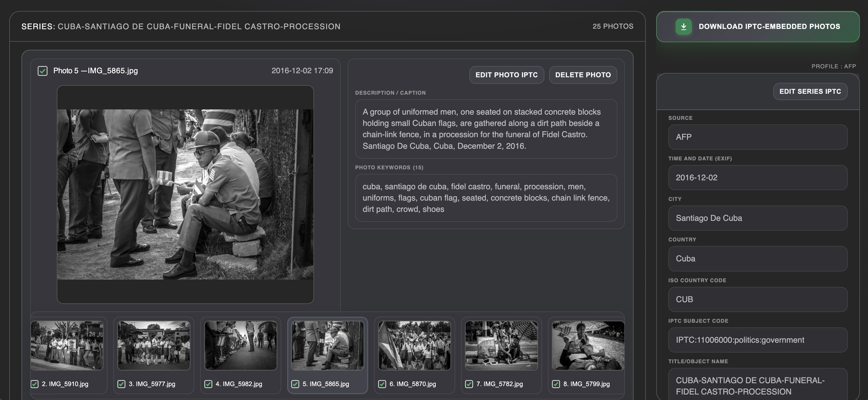Toggle checkbox for 4. IMG_5982.jpg
Image resolution: width=868 pixels, height=400 pixels.
(x=208, y=384)
